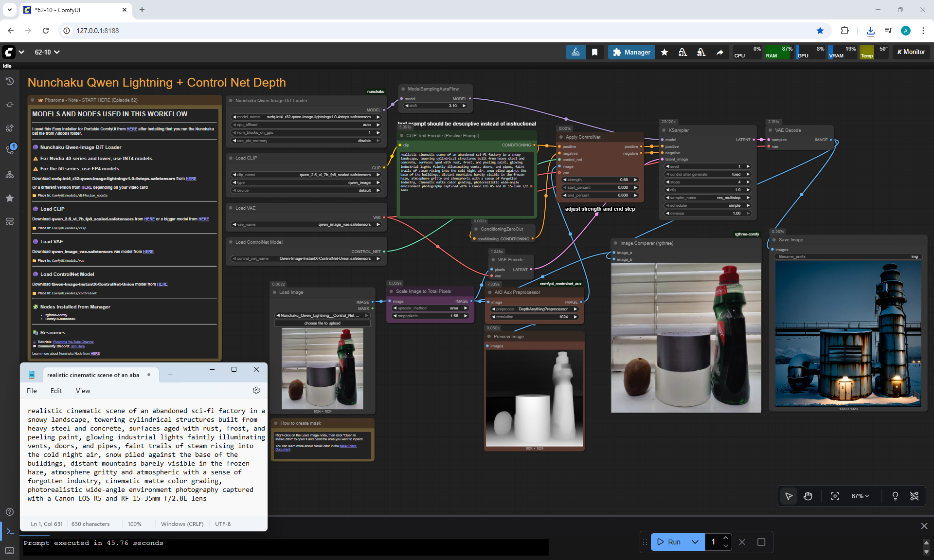Open the Manager button
The width and height of the screenshot is (934, 560).
pos(631,52)
